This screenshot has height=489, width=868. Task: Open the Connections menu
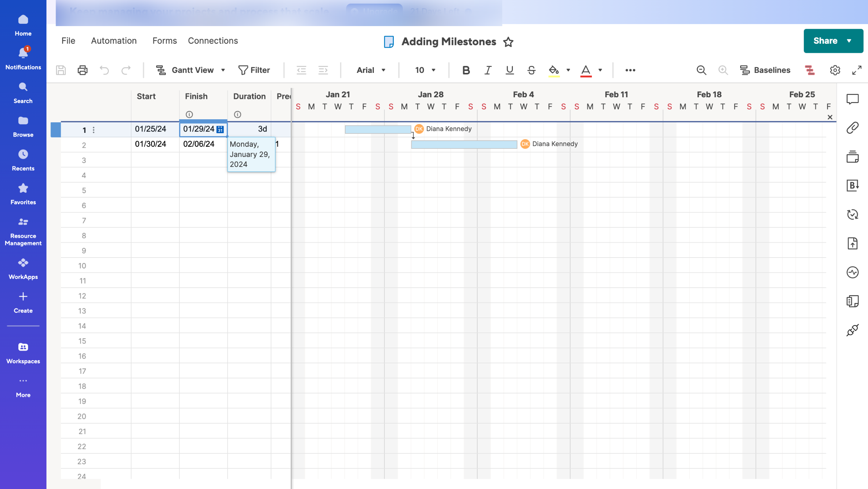(x=213, y=41)
